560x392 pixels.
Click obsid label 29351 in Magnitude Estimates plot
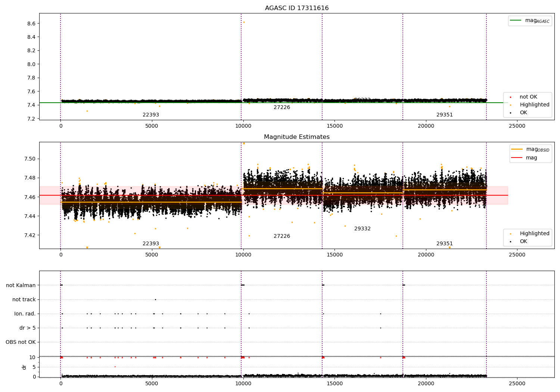tap(445, 244)
